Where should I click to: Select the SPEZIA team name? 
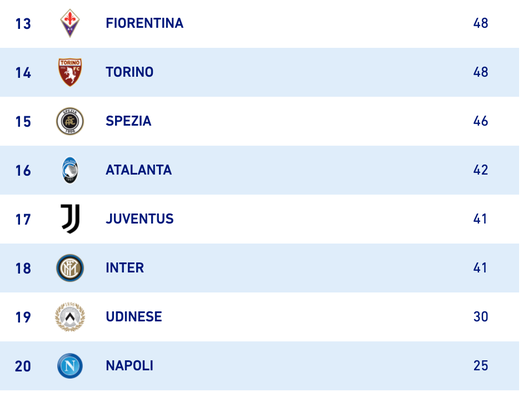(128, 121)
